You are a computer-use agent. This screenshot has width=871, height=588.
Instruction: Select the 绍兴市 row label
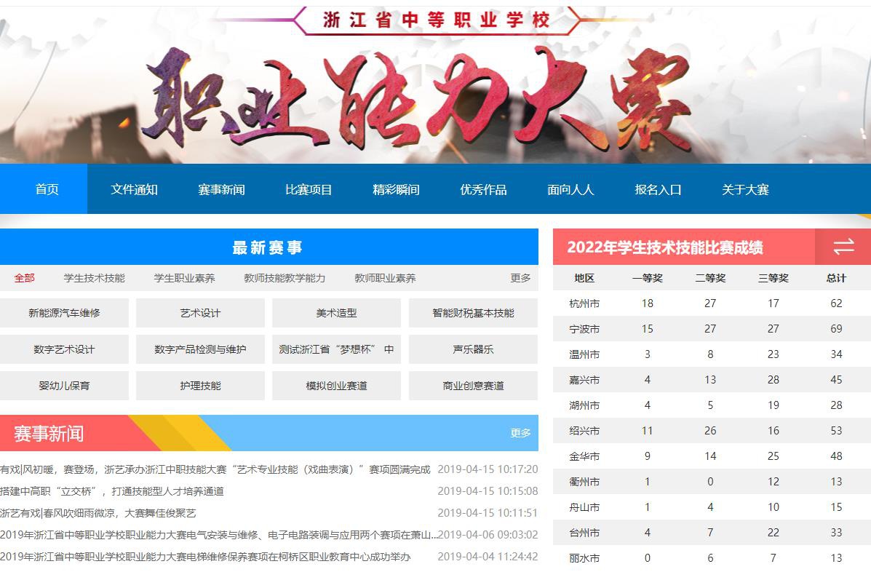pyautogui.click(x=584, y=431)
